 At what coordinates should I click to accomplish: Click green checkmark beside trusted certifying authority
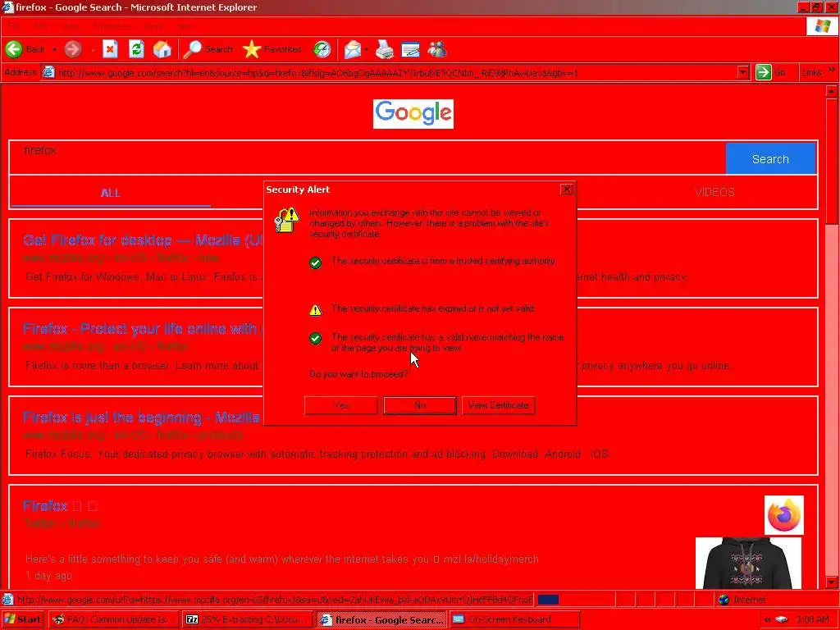click(316, 262)
